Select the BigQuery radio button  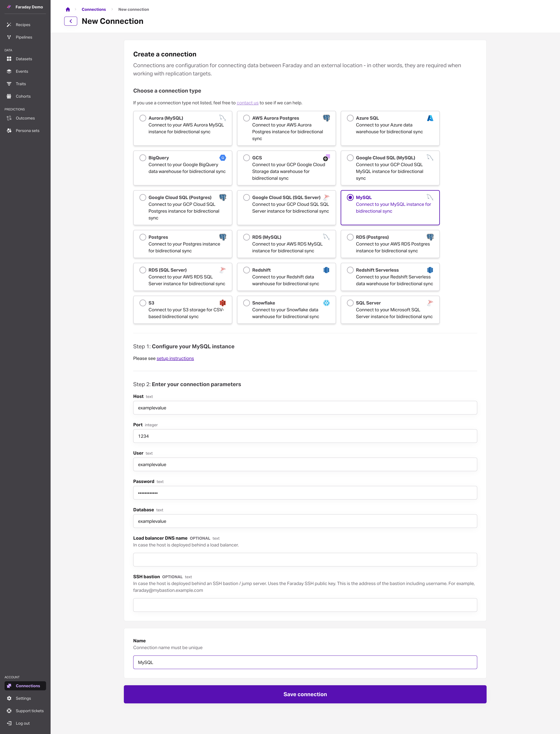pyautogui.click(x=143, y=158)
